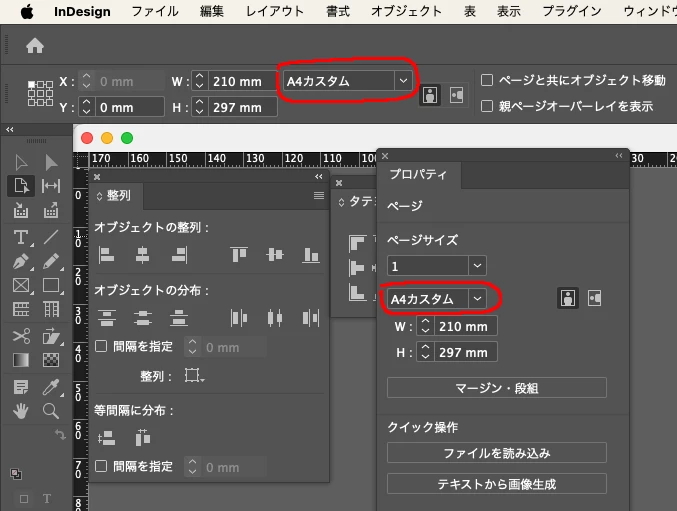Open the Align panel options menu
Viewport: 677px width, 511px height.
point(319,196)
